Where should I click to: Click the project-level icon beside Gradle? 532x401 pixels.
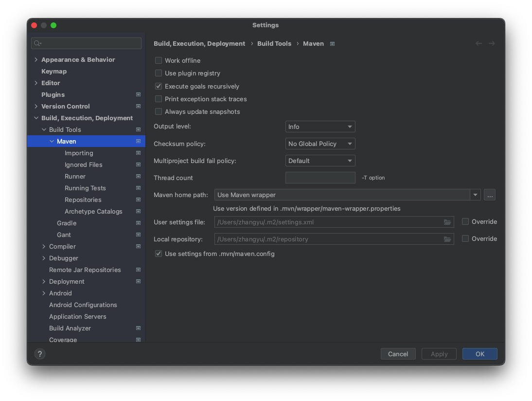(138, 223)
